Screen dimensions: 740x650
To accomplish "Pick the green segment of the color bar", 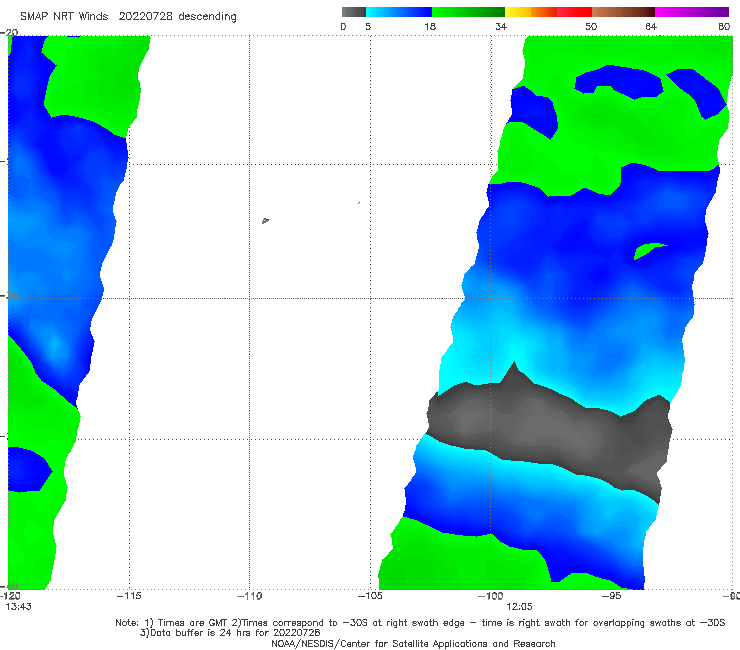I will point(468,12).
